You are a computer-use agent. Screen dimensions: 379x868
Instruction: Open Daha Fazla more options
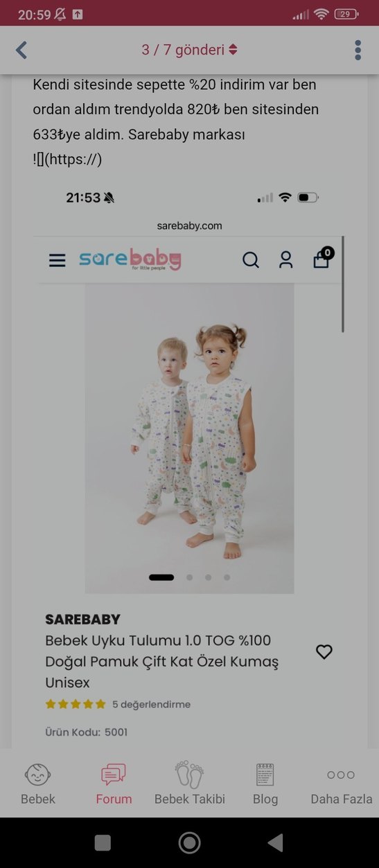click(x=341, y=784)
